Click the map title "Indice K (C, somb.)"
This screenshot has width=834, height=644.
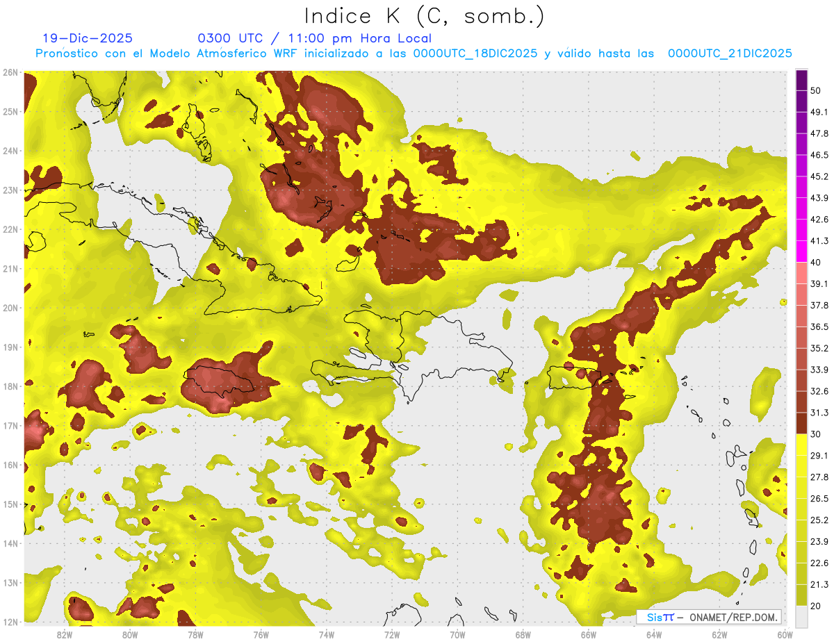coord(425,16)
